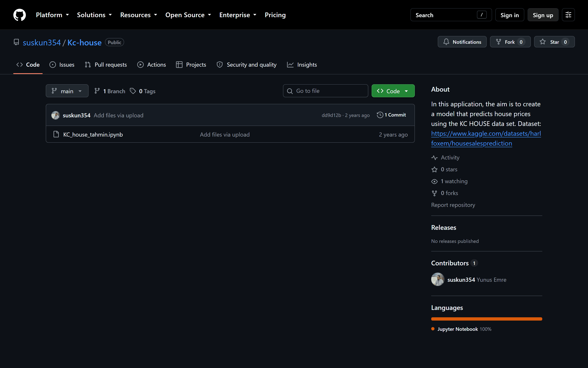Switch to the Code tab
Screen dimensions: 588x368
tap(28, 65)
